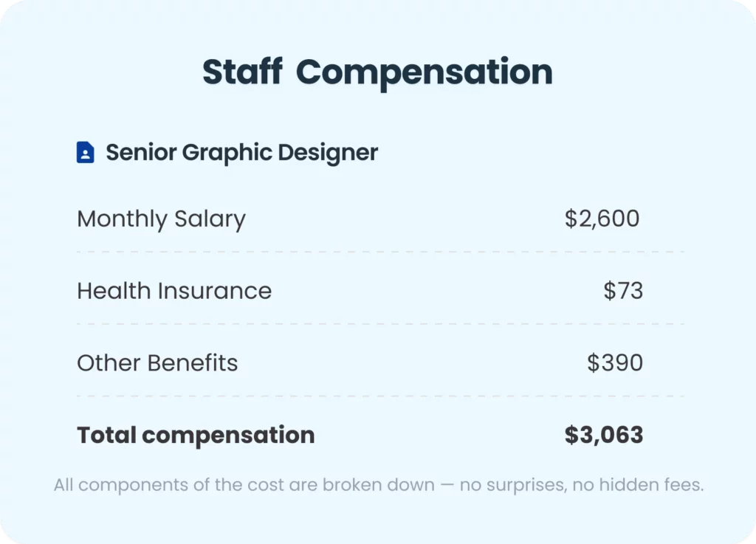
Task: Click the dashed divider below Monthly Salary
Action: tap(380, 252)
